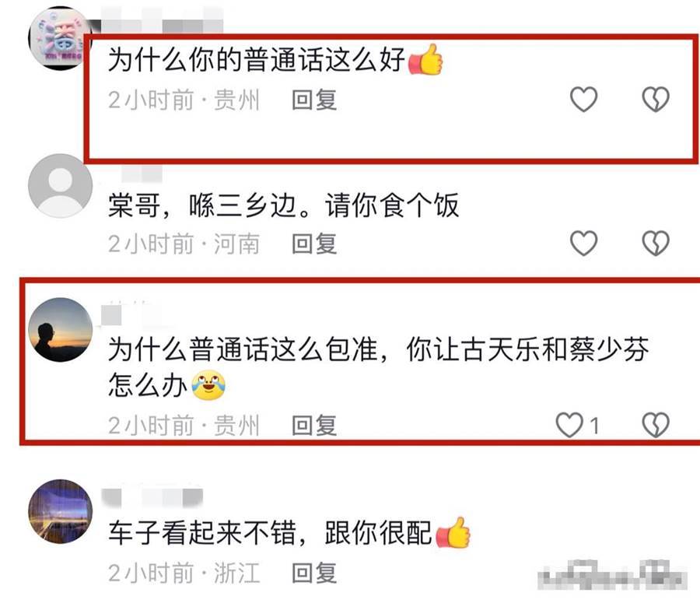The height and width of the screenshot is (603, 700).
Task: Reply to the 古天乐和蔡少芬 comment
Action: pyautogui.click(x=314, y=426)
